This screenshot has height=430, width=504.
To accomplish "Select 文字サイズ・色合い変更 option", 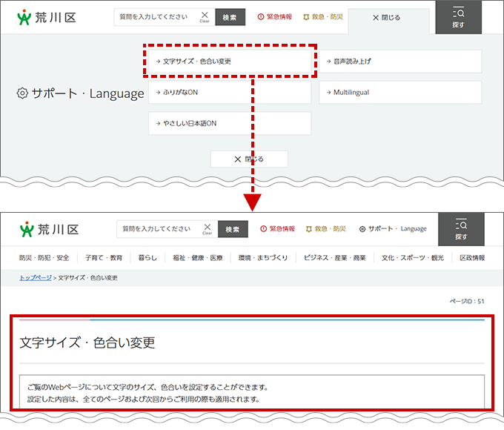I will pos(230,61).
